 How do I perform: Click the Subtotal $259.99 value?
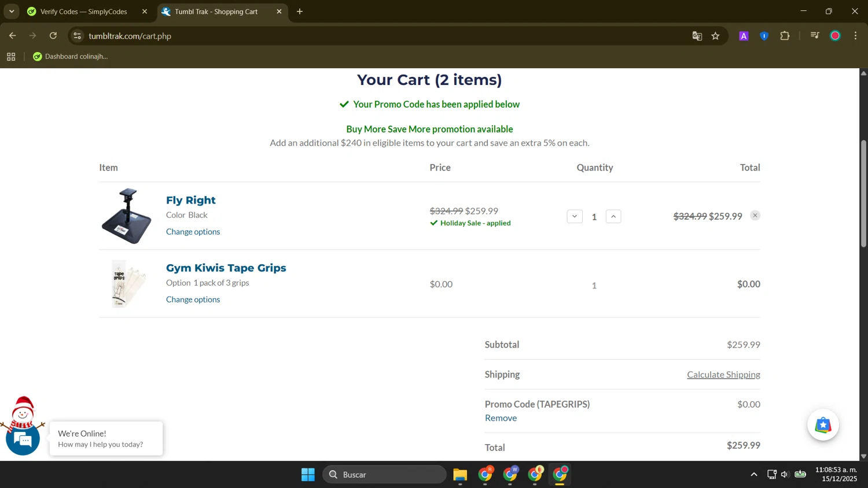click(x=744, y=345)
